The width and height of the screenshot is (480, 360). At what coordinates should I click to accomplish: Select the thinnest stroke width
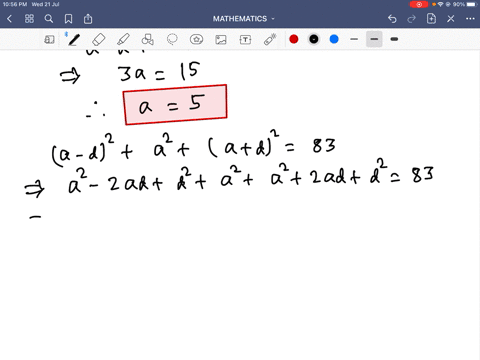pos(354,39)
